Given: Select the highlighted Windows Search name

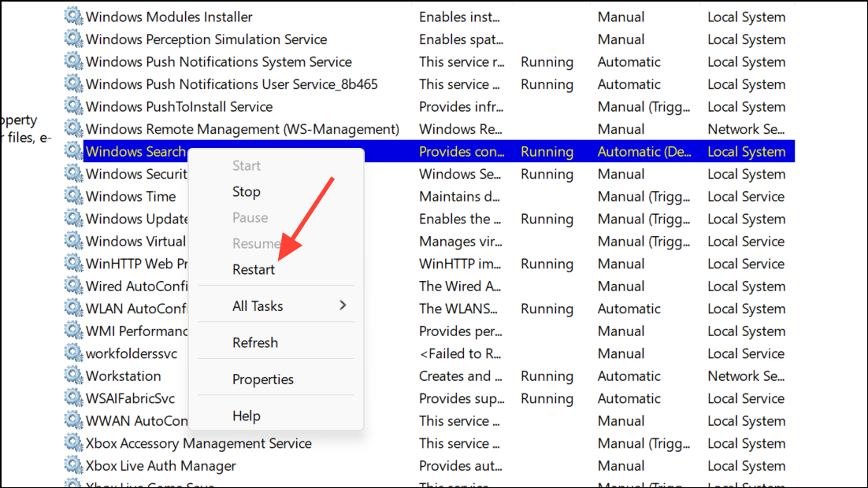Looking at the screenshot, I should [x=135, y=152].
